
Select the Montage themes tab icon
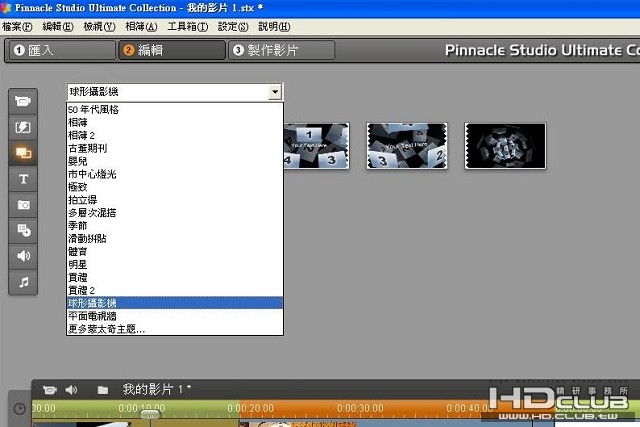(23, 153)
